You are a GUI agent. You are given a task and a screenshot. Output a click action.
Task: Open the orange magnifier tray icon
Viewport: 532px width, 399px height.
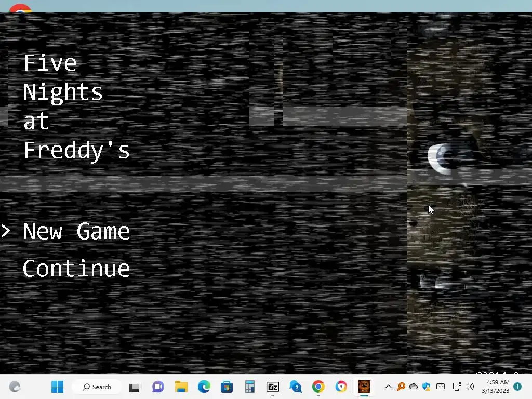[401, 387]
